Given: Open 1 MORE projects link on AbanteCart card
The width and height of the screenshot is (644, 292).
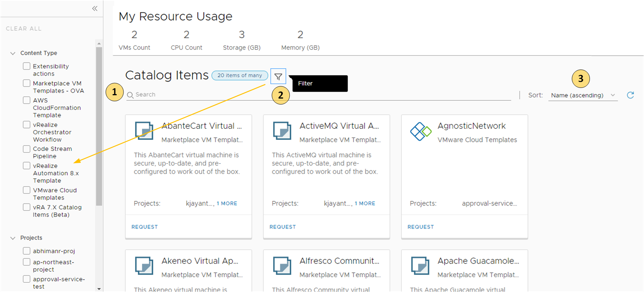Looking at the screenshot, I should click(x=227, y=203).
